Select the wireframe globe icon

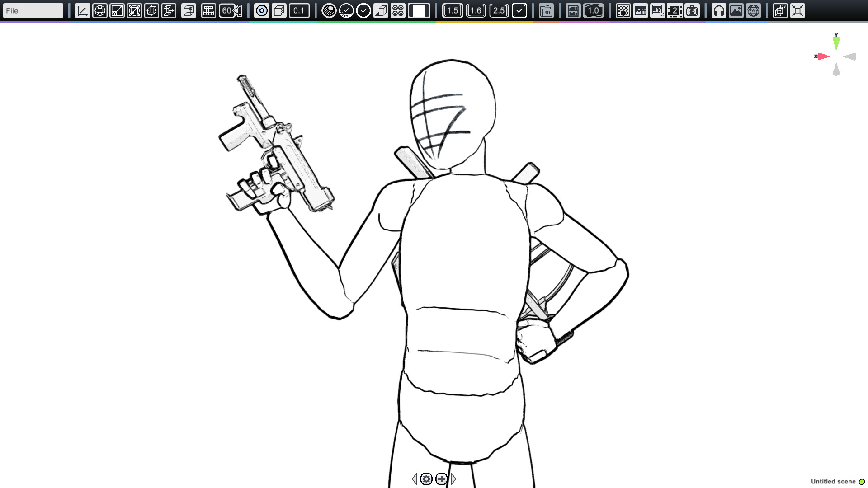click(x=100, y=10)
